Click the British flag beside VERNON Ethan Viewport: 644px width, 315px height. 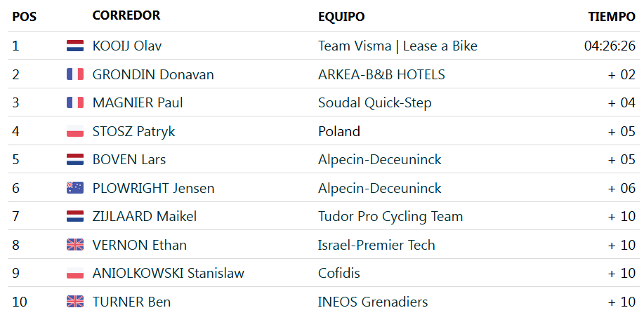click(x=75, y=245)
